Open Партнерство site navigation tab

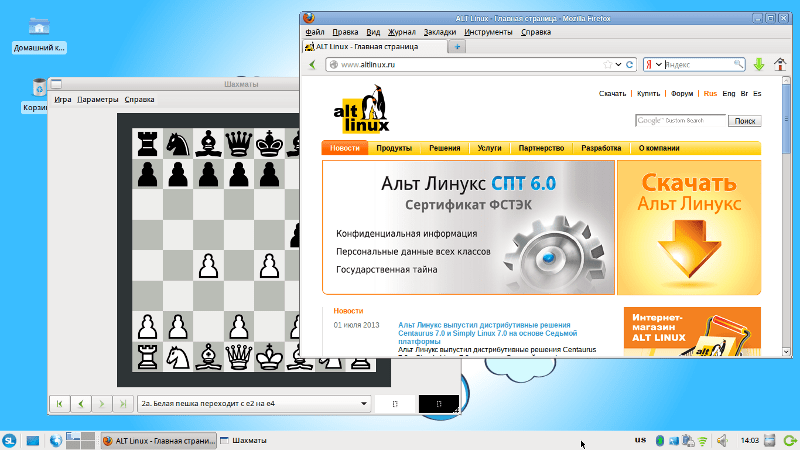(x=541, y=148)
